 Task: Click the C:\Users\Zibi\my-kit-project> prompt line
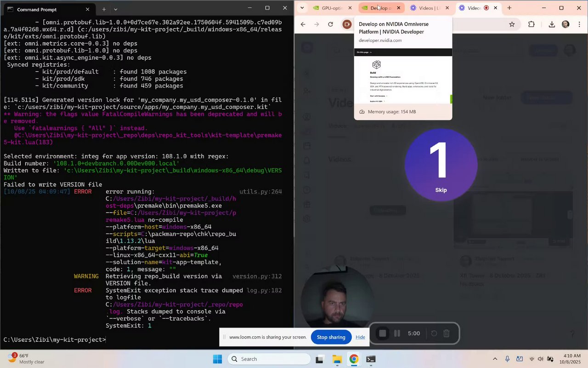(x=55, y=339)
